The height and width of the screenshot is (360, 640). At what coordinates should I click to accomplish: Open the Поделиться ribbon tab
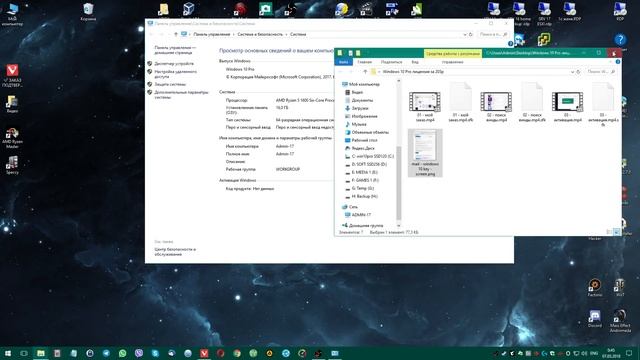[x=391, y=62]
